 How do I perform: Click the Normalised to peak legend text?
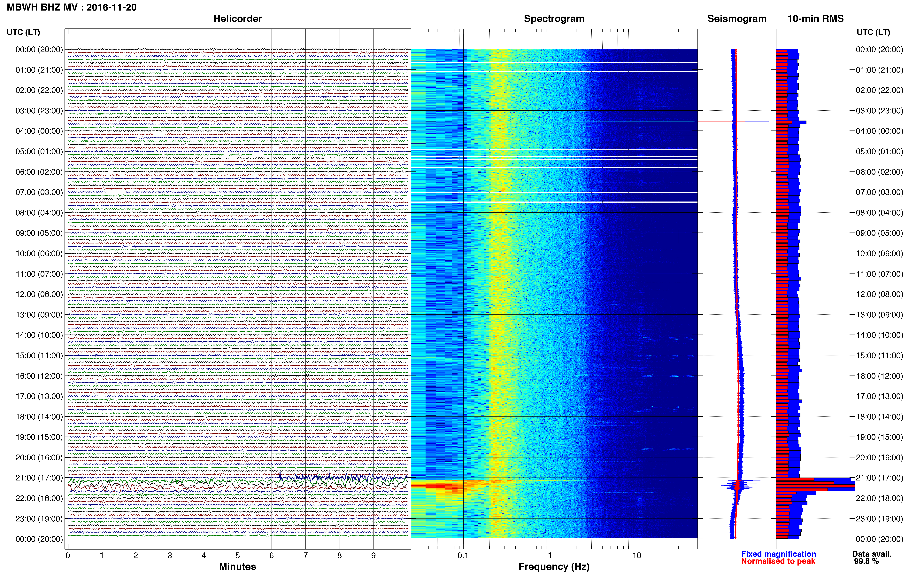778,561
